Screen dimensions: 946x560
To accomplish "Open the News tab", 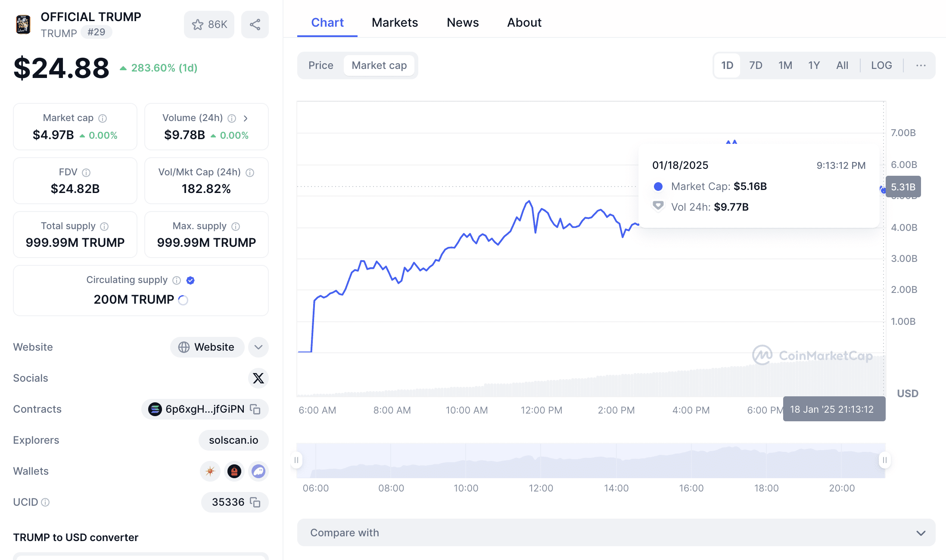I will tap(463, 22).
